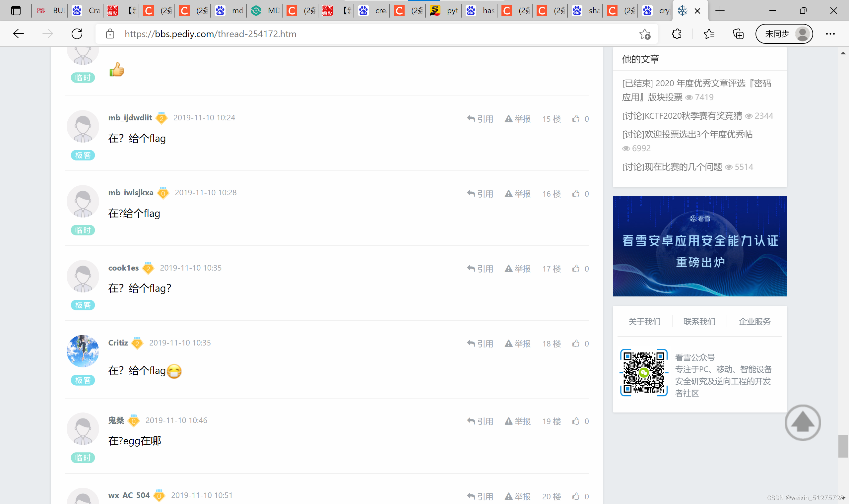Viewport: 849px width, 504px height.
Task: Switch to the BU tab
Action: [50, 11]
